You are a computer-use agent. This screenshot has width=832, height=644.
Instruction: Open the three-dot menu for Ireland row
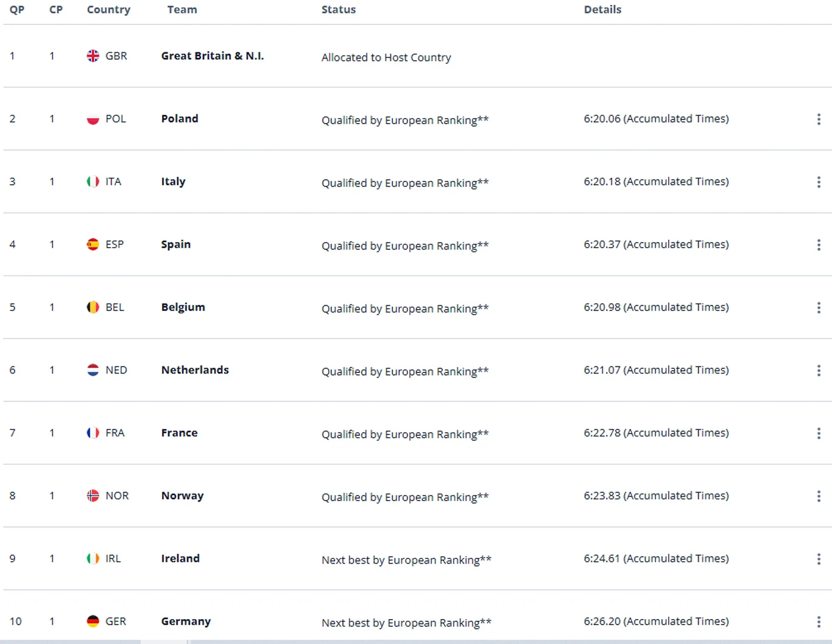pos(819,559)
